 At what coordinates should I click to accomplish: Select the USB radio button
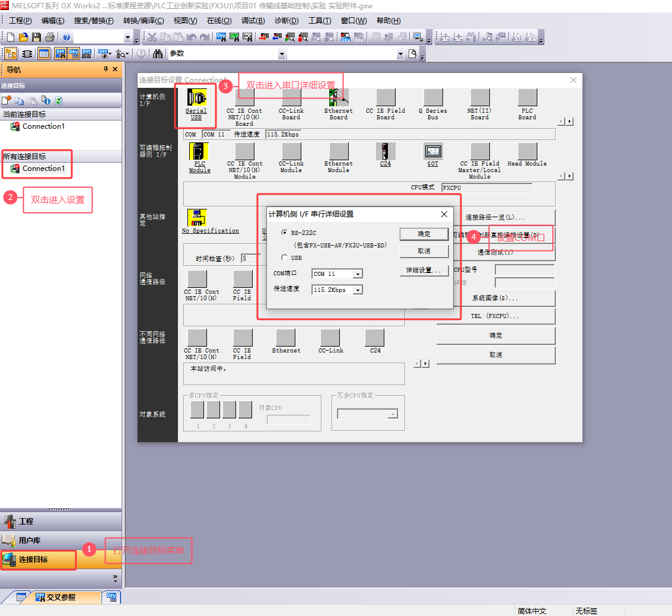(x=284, y=258)
